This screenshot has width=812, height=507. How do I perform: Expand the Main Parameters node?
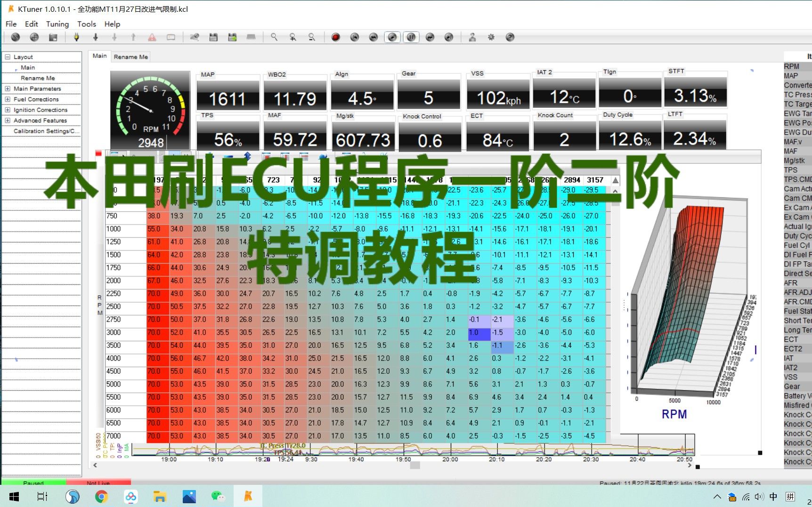(8, 89)
